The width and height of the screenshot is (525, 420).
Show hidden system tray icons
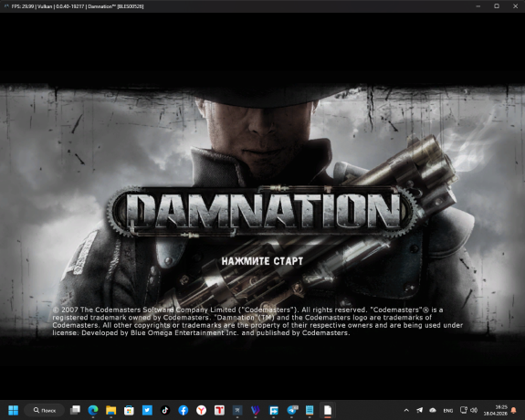406,410
